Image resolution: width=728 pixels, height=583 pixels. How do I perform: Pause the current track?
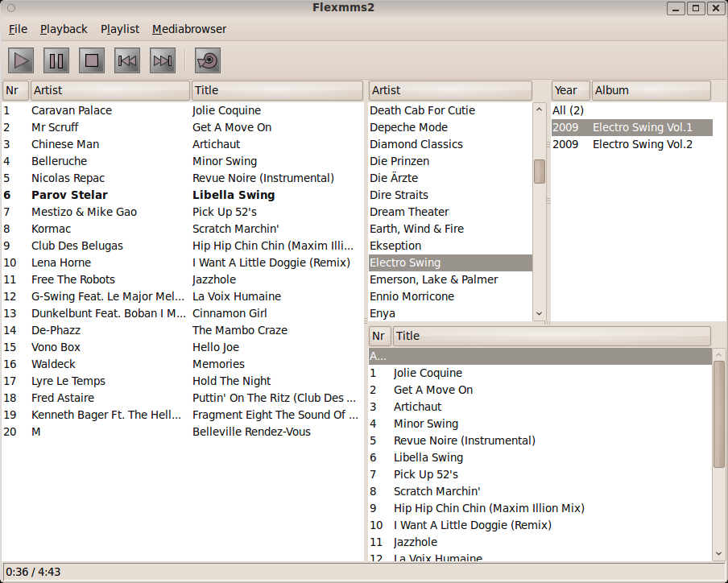click(x=56, y=60)
